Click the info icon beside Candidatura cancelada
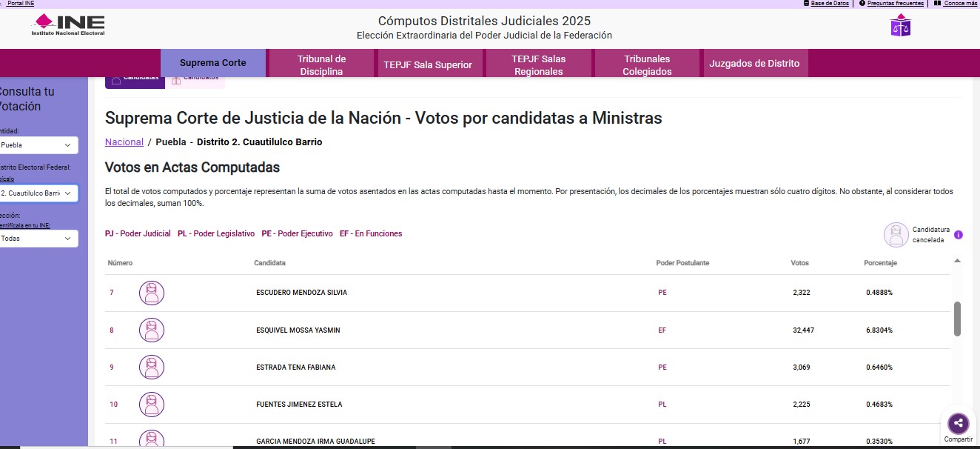This screenshot has width=980, height=449. point(959,235)
